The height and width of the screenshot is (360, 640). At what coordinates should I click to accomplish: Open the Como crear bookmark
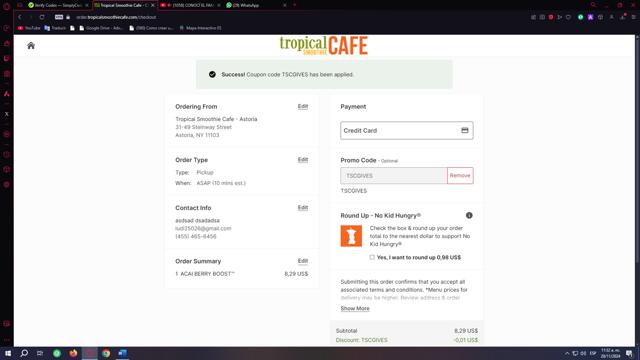[151, 28]
